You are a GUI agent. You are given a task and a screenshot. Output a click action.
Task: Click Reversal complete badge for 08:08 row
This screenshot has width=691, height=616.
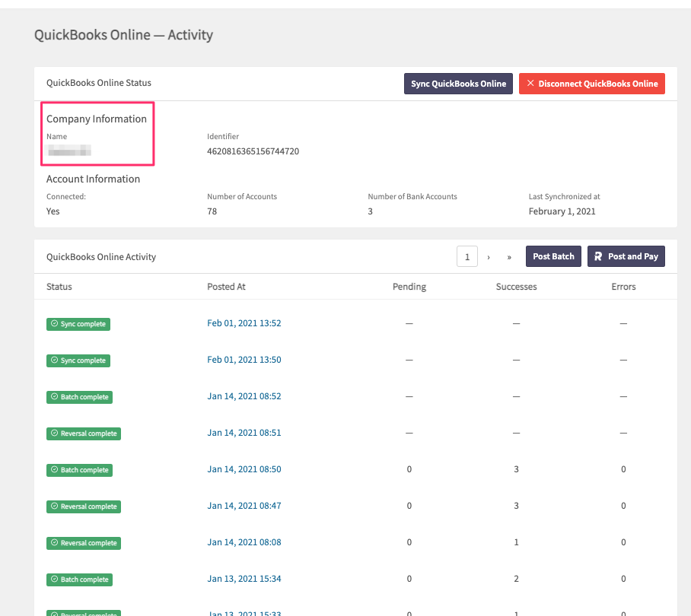(x=84, y=543)
